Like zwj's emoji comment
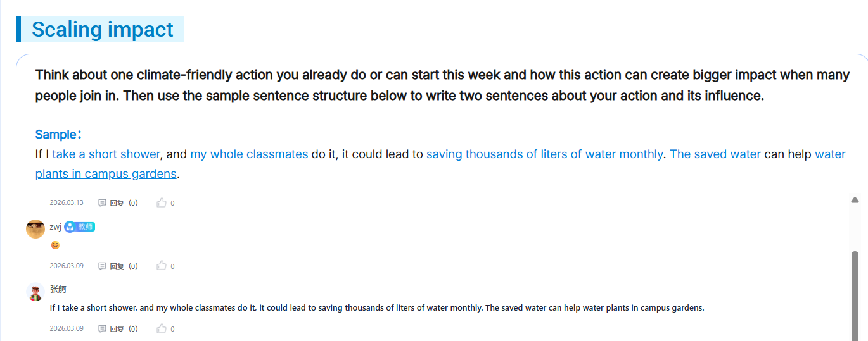 pyautogui.click(x=162, y=266)
